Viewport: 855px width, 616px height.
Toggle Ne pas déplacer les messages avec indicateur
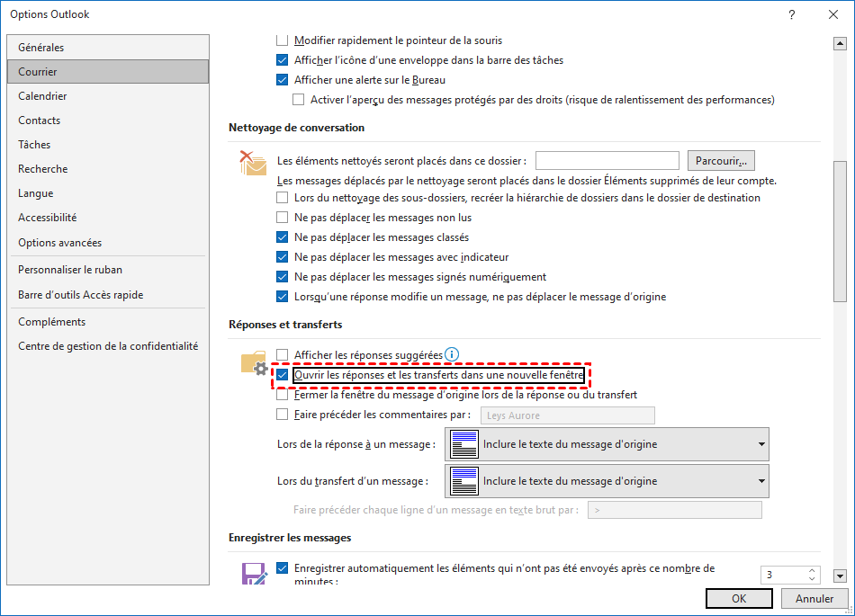(282, 257)
